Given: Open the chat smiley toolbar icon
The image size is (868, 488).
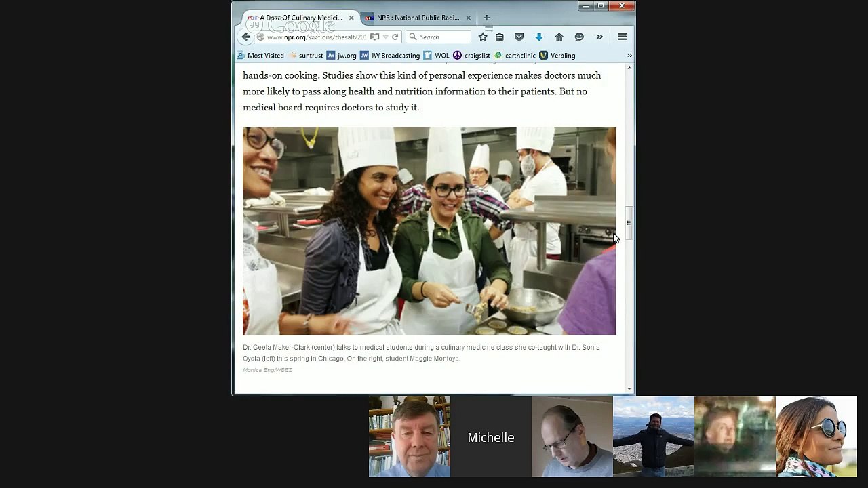Looking at the screenshot, I should tap(579, 37).
